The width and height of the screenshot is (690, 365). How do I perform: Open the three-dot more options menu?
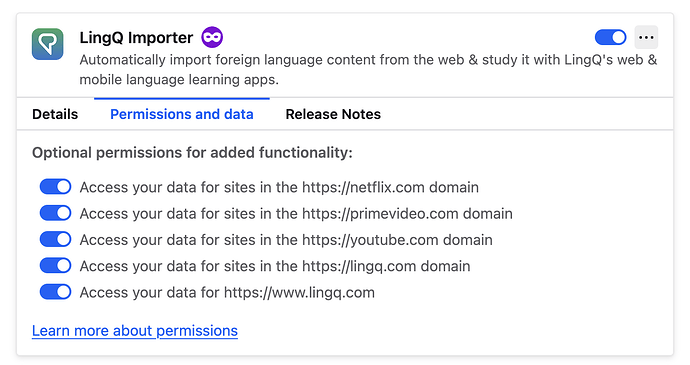[646, 37]
